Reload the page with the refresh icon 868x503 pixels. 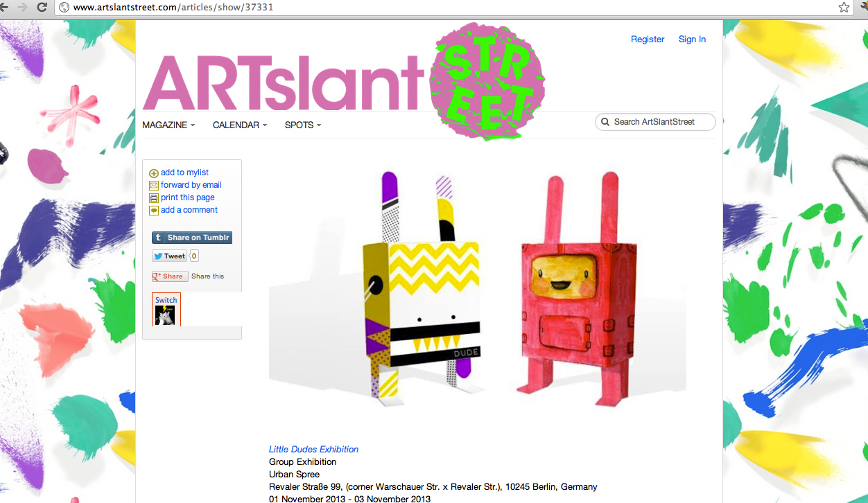[42, 8]
